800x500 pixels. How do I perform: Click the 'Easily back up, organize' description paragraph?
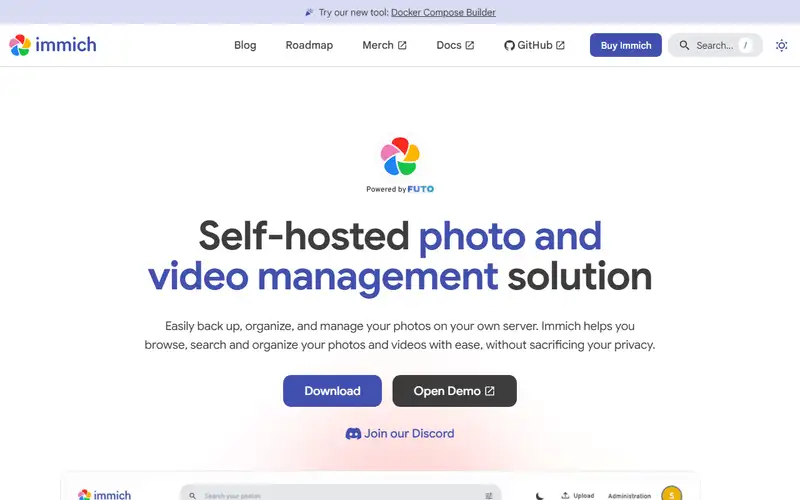point(400,335)
